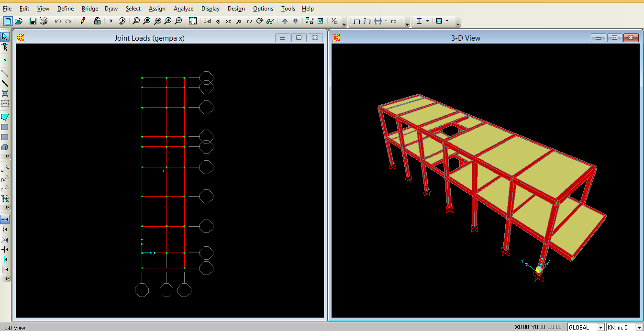Run analysis with play arrow icon
Viewport: 644px width, 331px height.
coord(111,21)
